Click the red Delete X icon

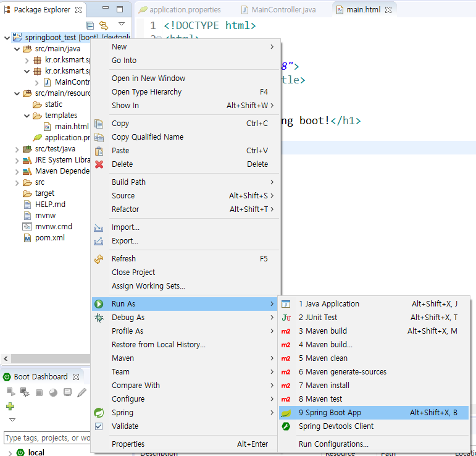(x=99, y=164)
